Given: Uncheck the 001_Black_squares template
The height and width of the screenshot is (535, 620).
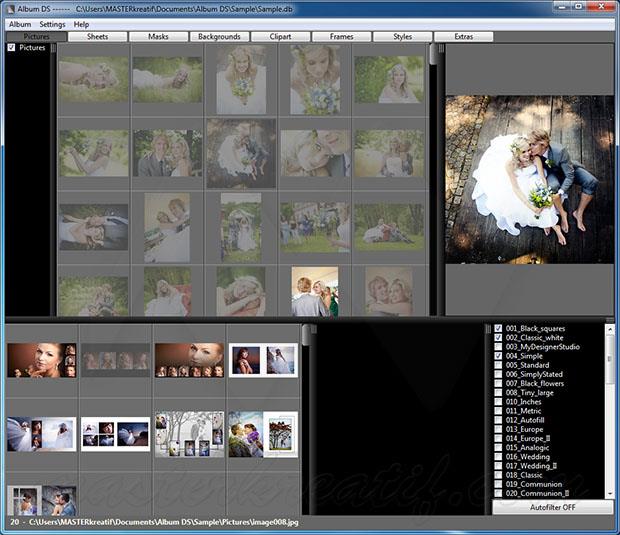Looking at the screenshot, I should [x=499, y=328].
